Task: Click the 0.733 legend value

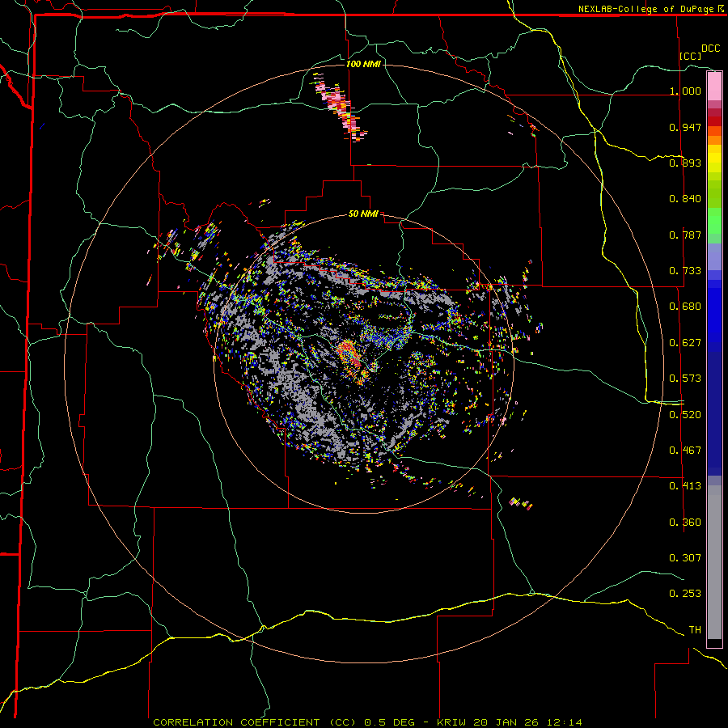Action: 685,271
